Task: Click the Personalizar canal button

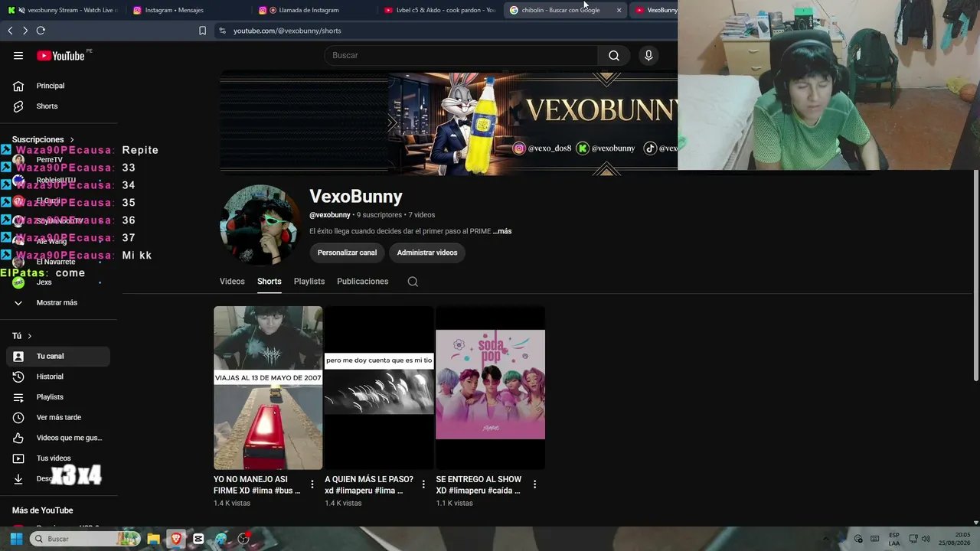Action: (x=348, y=253)
